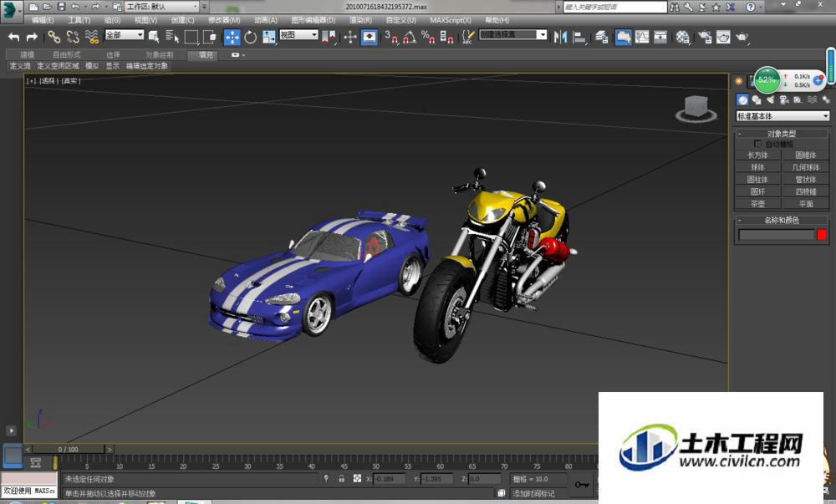The image size is (836, 504).
Task: Select the Unlink Selection tool
Action: [73, 37]
